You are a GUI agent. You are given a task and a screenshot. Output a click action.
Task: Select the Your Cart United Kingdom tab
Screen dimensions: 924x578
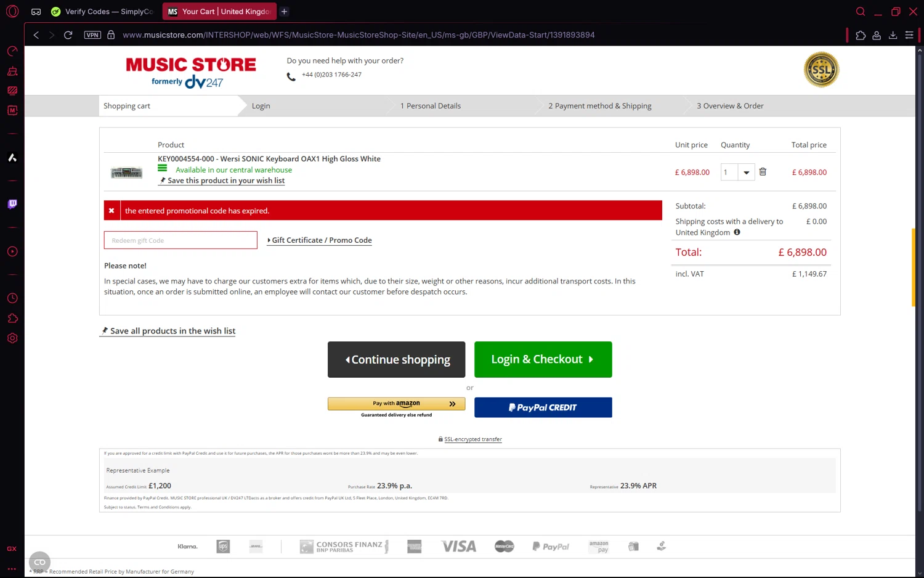[219, 11]
